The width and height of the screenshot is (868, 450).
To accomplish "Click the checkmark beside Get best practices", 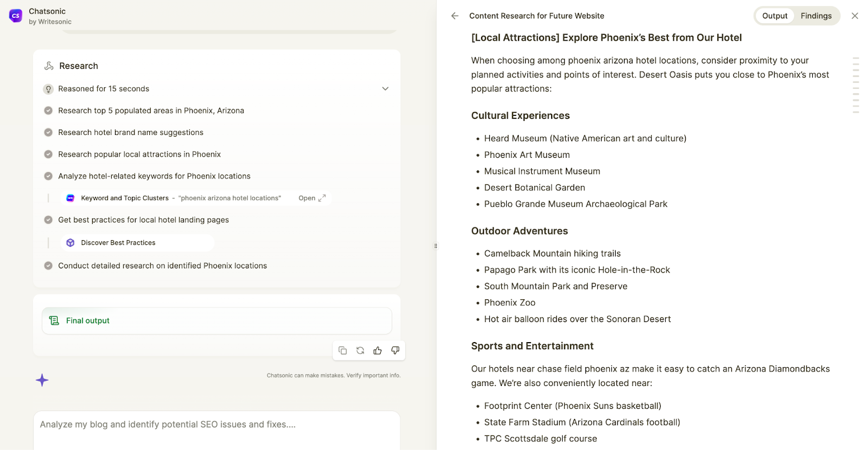I will (48, 220).
